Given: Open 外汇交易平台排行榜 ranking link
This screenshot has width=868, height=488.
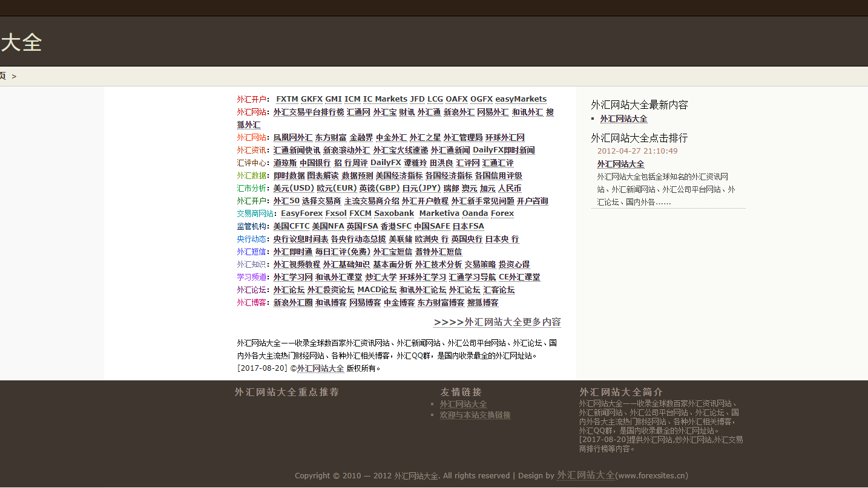Looking at the screenshot, I should click(x=308, y=112).
